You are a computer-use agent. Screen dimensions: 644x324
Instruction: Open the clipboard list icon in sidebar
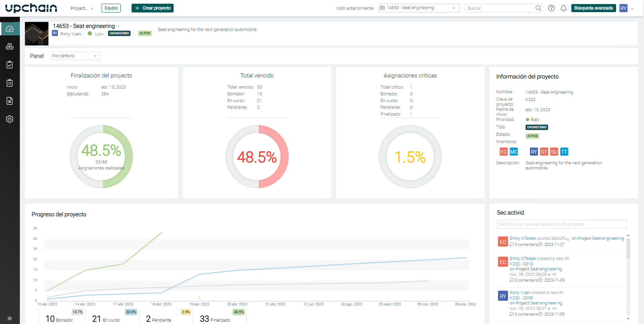pos(10,83)
